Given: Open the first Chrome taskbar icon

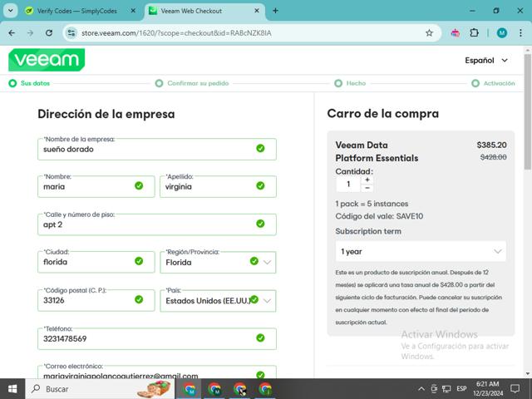Looking at the screenshot, I should (189, 389).
